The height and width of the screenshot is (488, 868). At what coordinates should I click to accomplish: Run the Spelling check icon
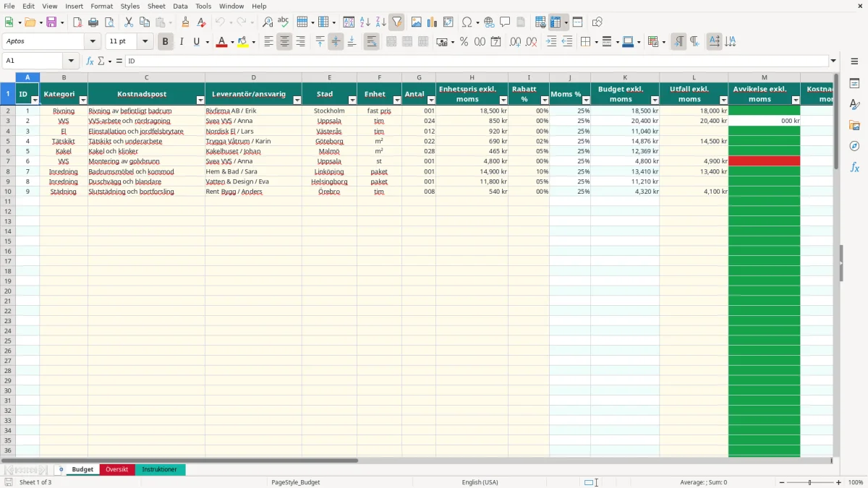[284, 22]
